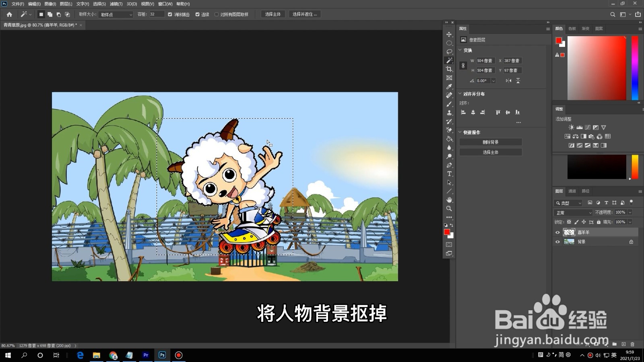Select the Lasso tool

449,51
